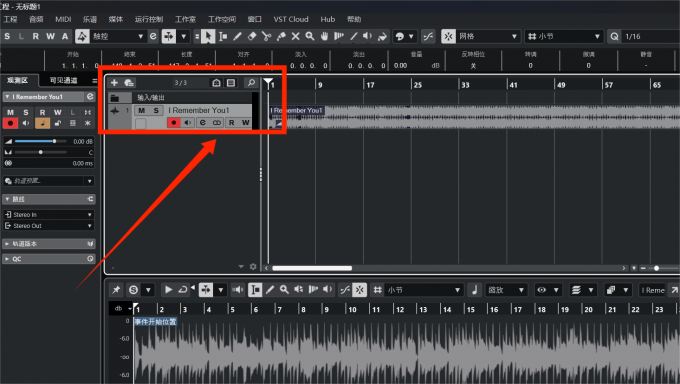Toggle monitor speaker on track in list
The height and width of the screenshot is (384, 680).
point(188,123)
